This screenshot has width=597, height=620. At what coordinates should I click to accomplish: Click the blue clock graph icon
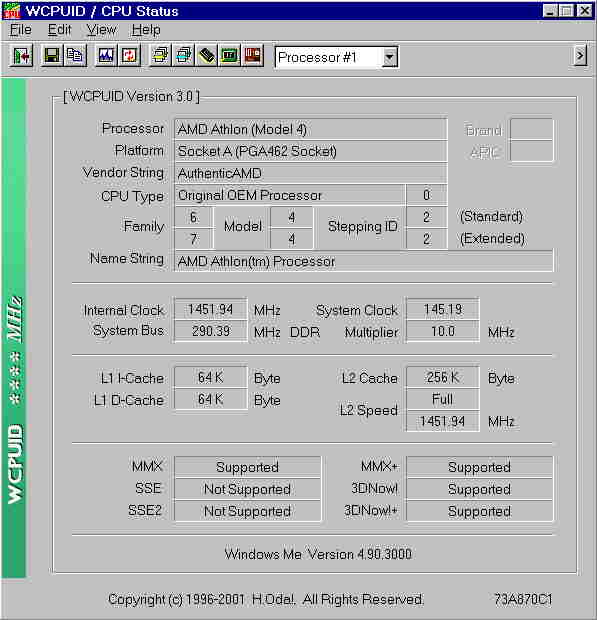click(106, 56)
